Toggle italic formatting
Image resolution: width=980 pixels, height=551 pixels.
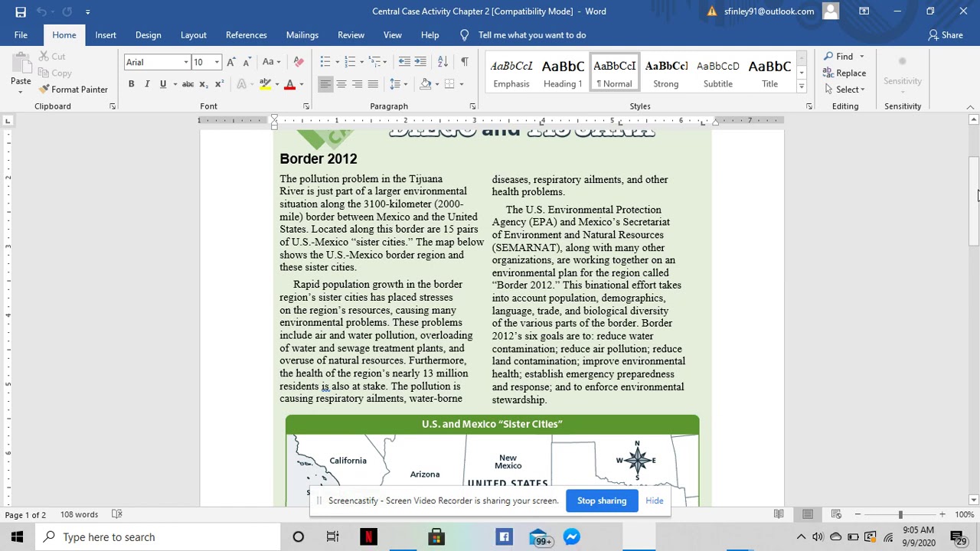point(146,84)
